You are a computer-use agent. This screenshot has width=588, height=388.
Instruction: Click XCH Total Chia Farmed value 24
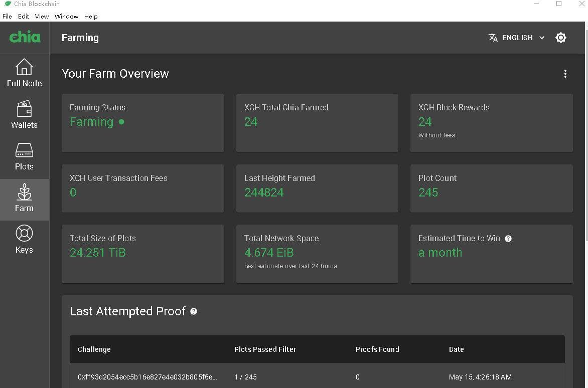(x=251, y=122)
